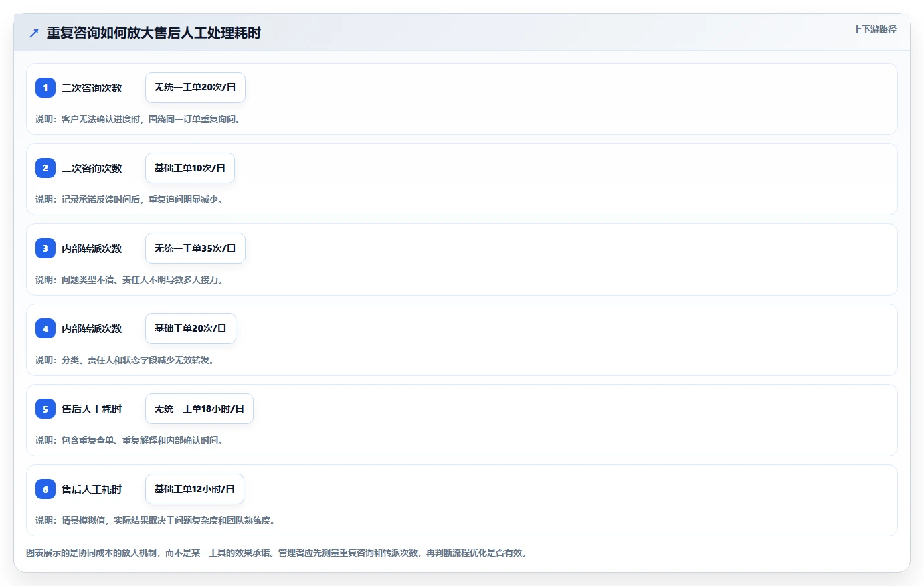
Task: Click step number badge 4
Action: coord(45,328)
